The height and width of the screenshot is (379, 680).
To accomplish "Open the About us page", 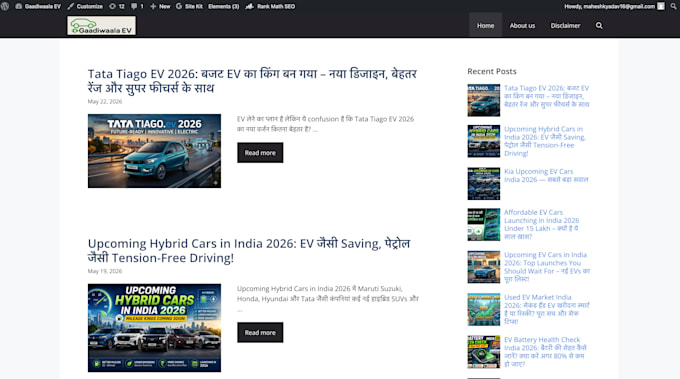I will click(x=522, y=26).
